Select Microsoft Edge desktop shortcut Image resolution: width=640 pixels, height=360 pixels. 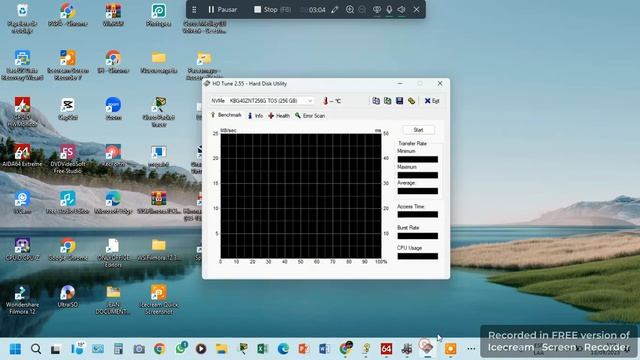(113, 202)
